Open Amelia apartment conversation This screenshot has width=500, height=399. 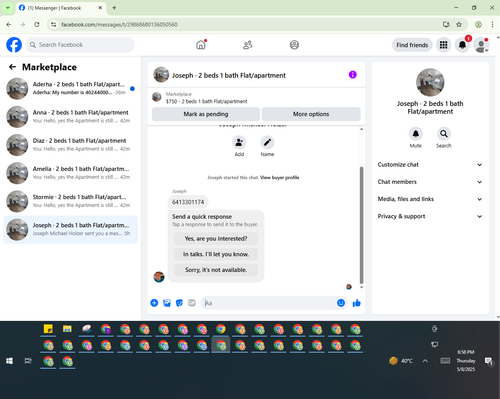point(70,173)
